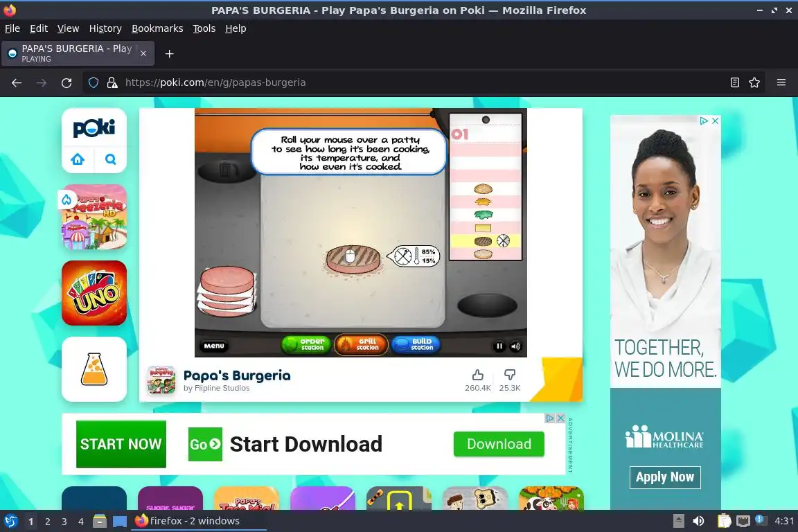Click order ticket 01
This screenshot has height=532, width=798.
486,186
